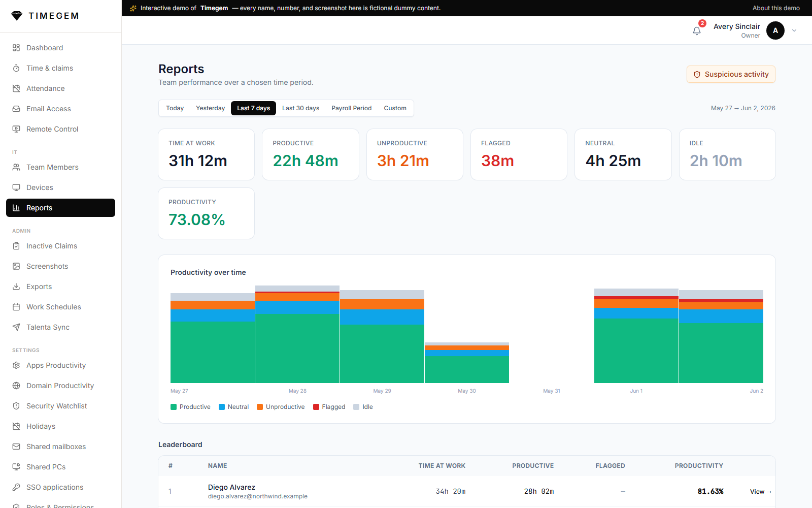This screenshot has width=812, height=508.
Task: Click the Talenta Sync paper plane icon
Action: pos(16,327)
